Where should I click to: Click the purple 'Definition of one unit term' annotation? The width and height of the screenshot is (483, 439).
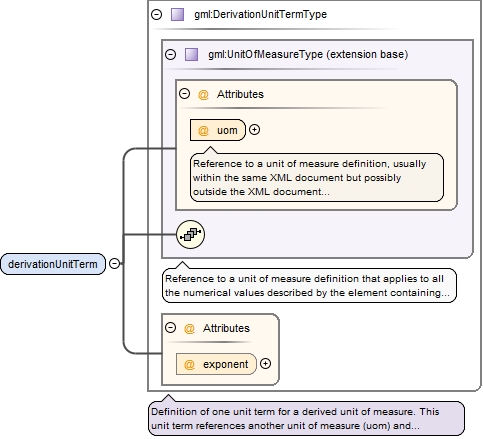click(x=306, y=419)
